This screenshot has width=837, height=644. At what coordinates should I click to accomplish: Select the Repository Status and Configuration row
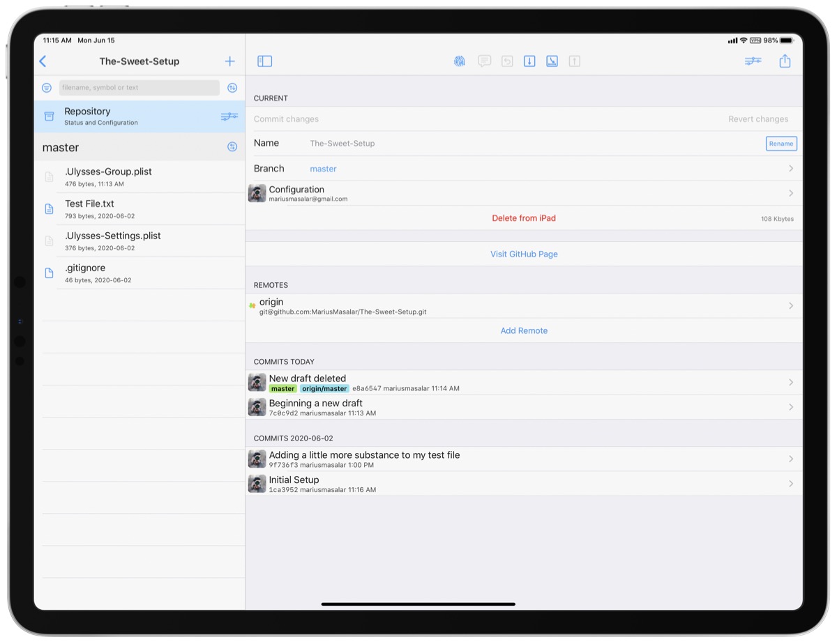(139, 116)
